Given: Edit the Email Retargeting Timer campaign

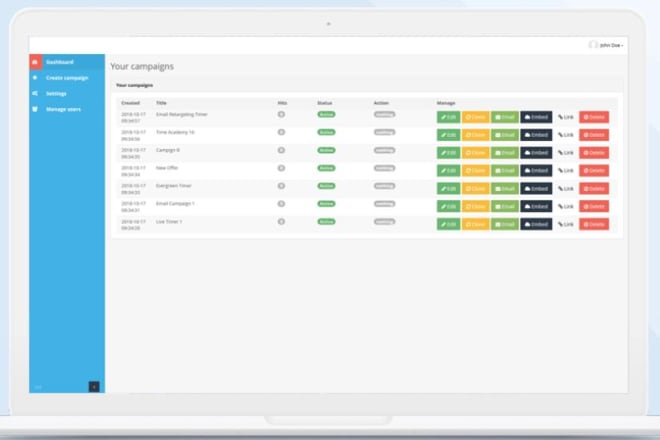Looking at the screenshot, I should click(x=448, y=117).
